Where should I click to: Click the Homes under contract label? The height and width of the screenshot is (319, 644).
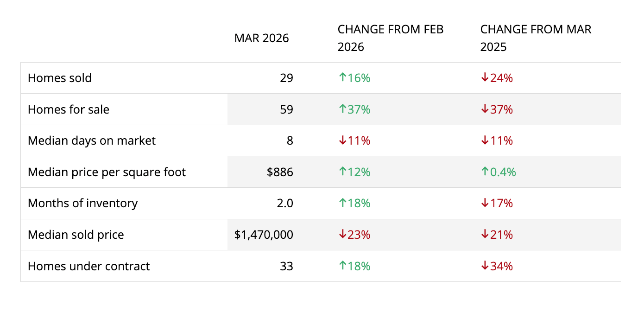click(x=89, y=266)
